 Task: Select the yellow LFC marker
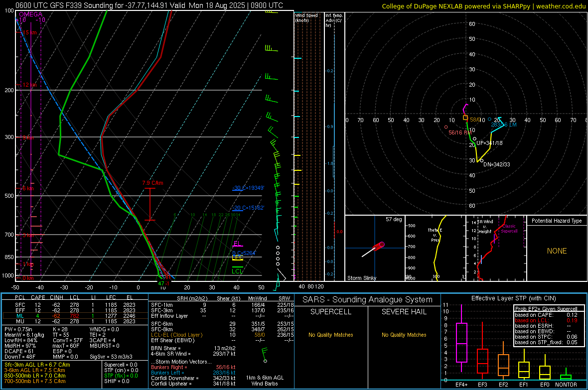237,257
